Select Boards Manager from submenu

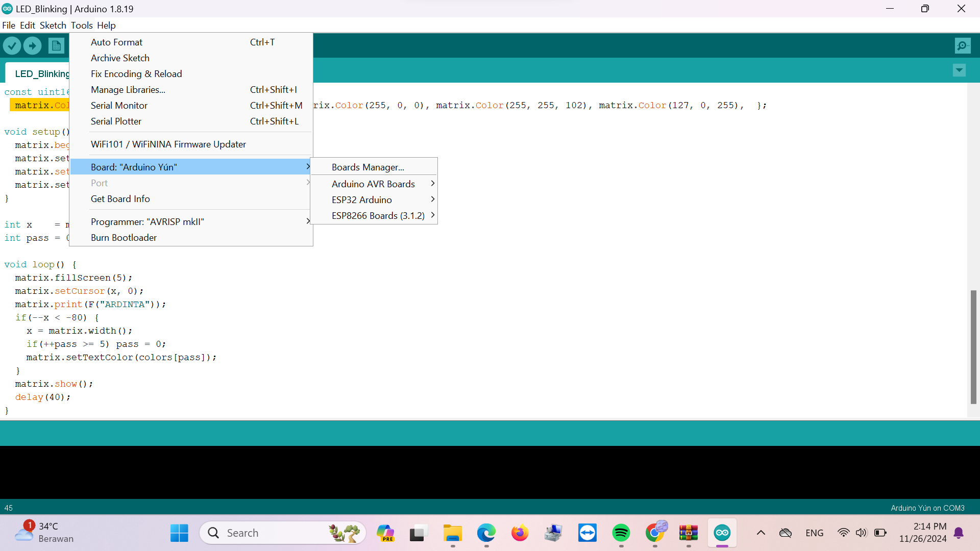coord(367,167)
